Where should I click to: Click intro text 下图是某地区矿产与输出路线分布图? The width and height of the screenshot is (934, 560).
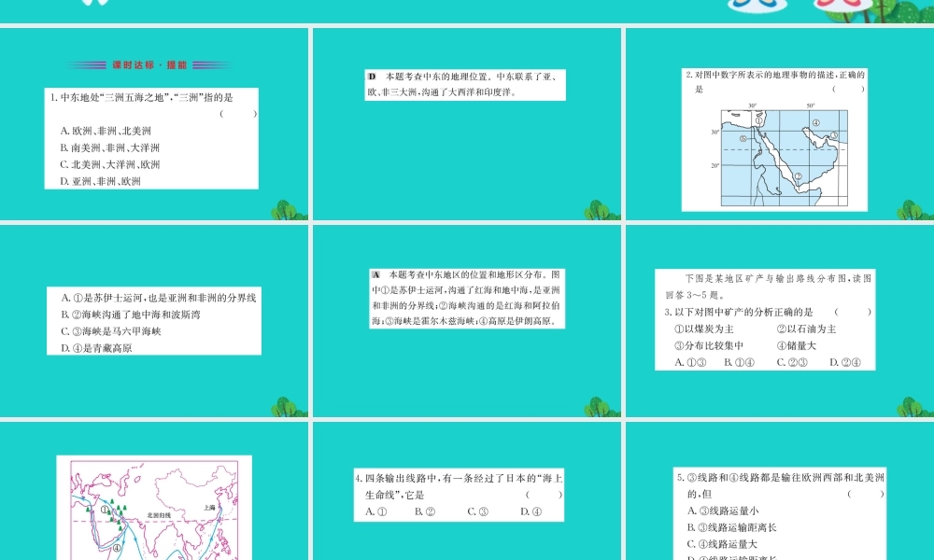click(x=769, y=287)
